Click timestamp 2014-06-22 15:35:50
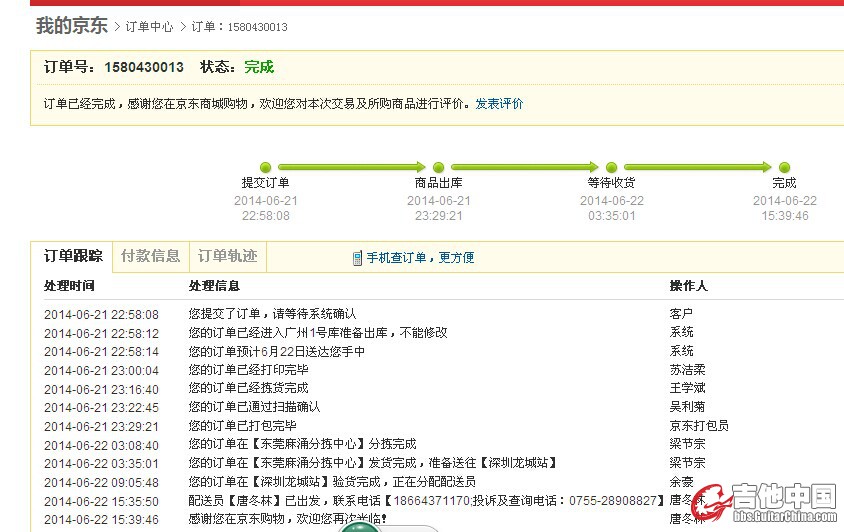Screen dimensions: 844x532 [101, 502]
